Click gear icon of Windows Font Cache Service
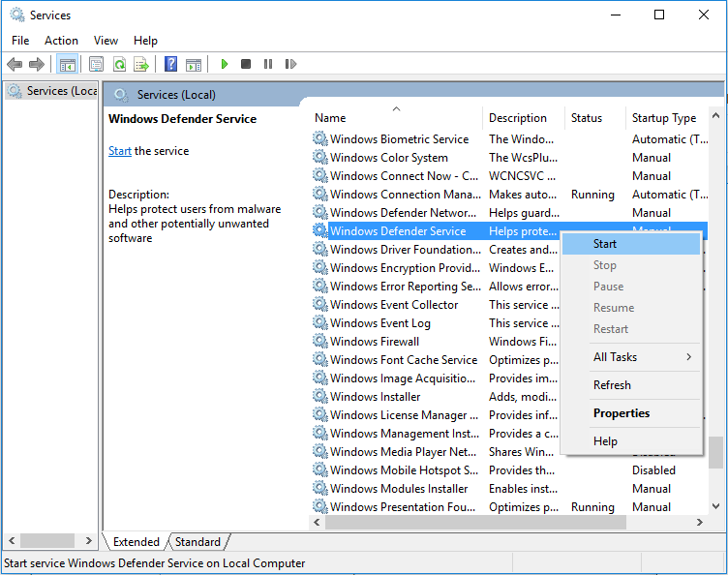Viewport: 728px width, 575px height. [x=319, y=359]
